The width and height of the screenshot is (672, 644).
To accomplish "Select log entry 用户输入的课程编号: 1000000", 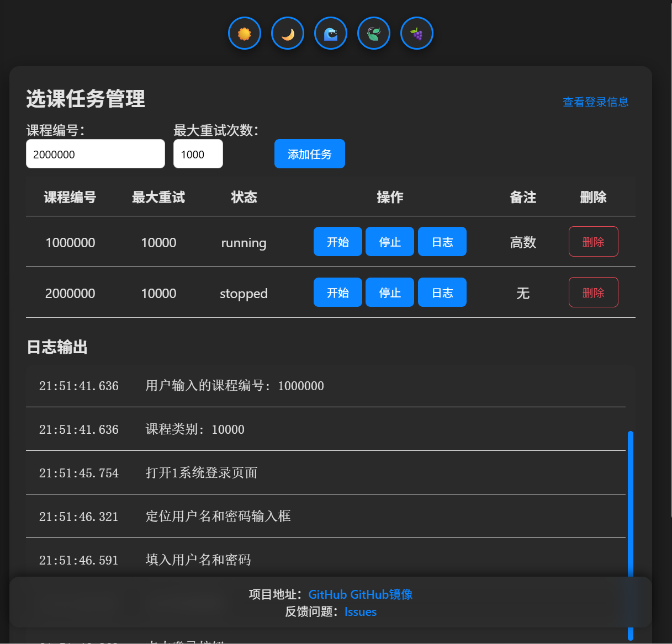I will click(326, 386).
